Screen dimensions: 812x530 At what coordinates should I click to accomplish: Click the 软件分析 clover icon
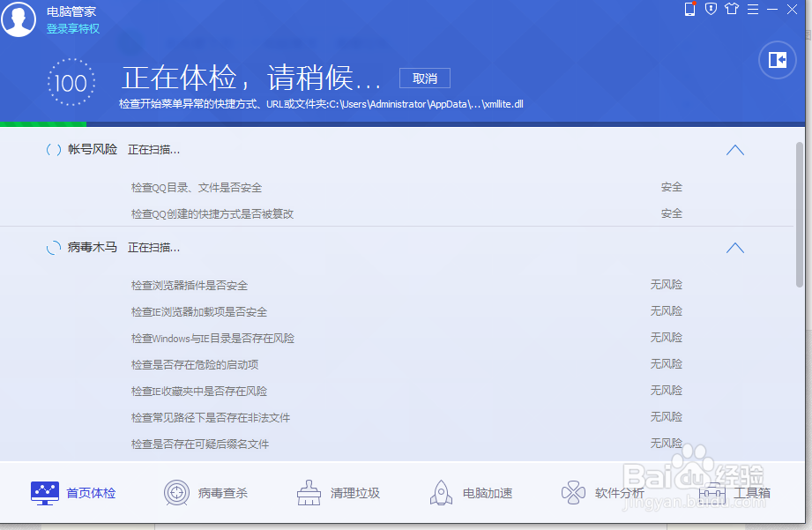573,493
